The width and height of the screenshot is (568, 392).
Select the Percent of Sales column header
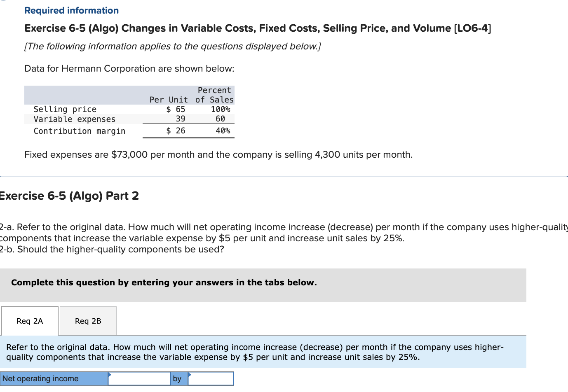(x=214, y=95)
